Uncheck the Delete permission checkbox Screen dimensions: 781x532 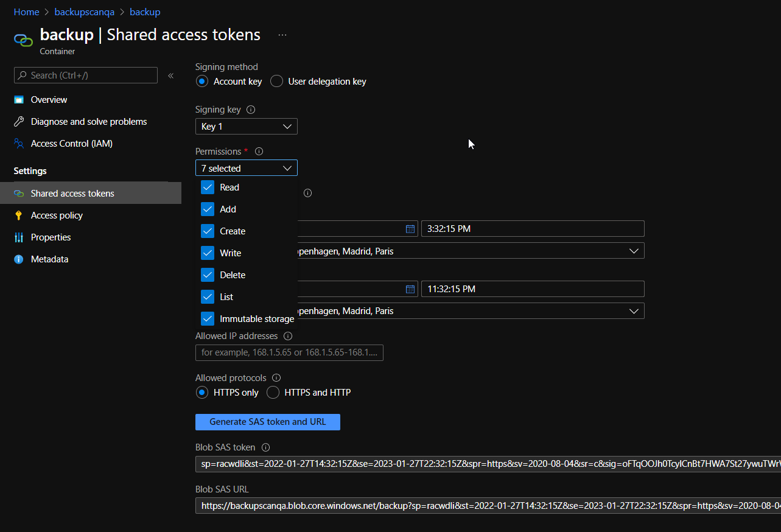click(x=208, y=275)
